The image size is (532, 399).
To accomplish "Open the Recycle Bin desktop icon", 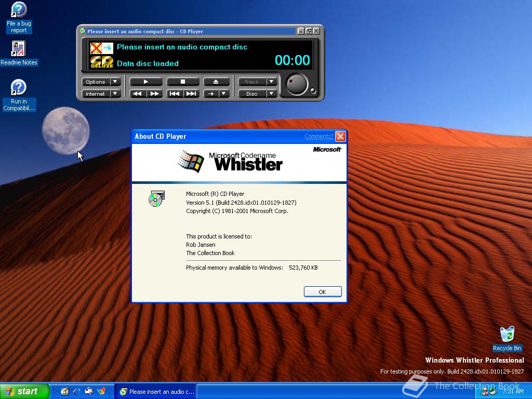I will tap(507, 339).
